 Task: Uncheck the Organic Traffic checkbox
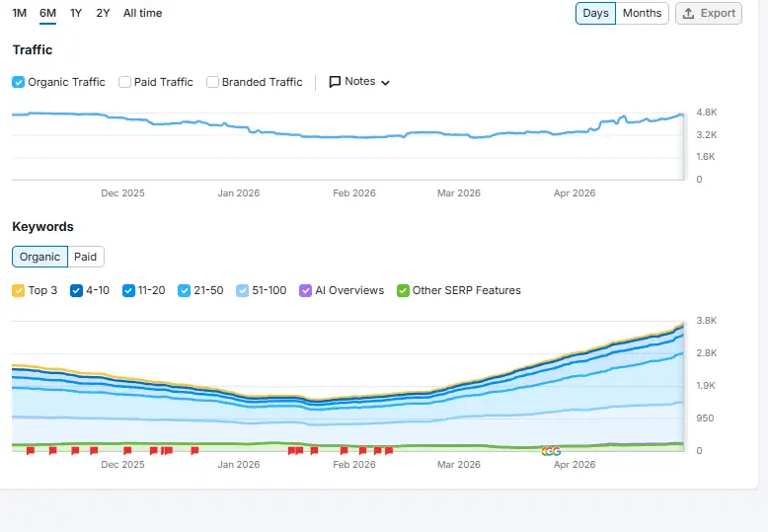point(18,82)
